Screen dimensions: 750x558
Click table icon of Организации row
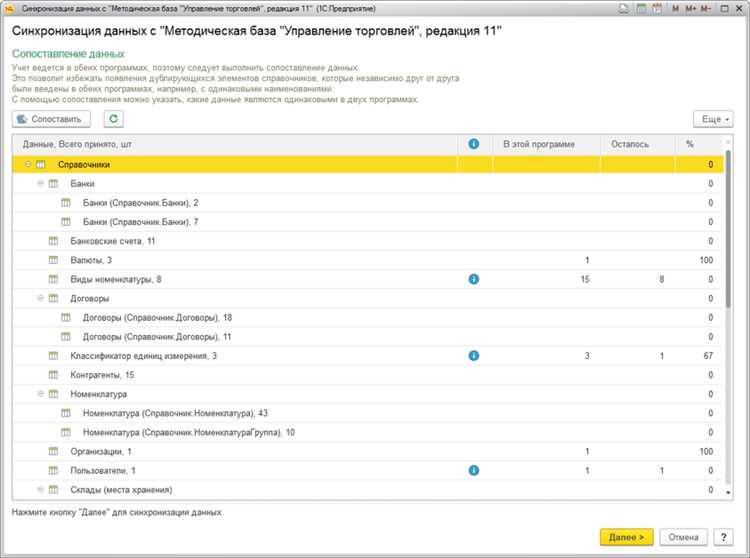[53, 451]
